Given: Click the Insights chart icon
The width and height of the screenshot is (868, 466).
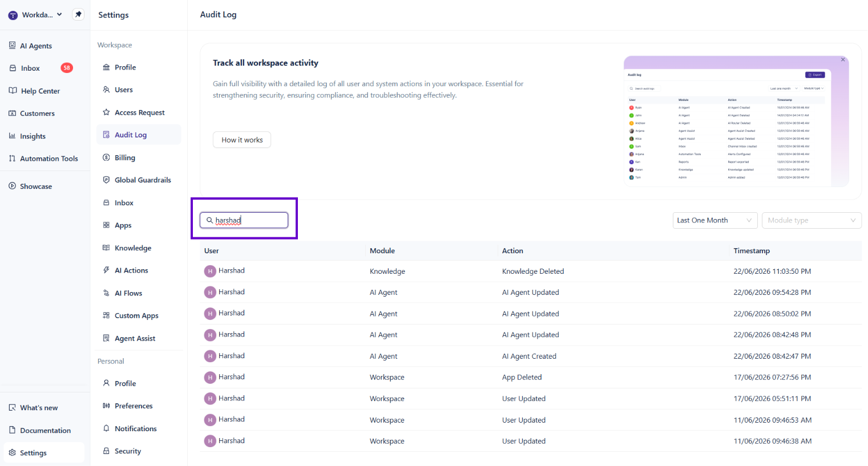Looking at the screenshot, I should click(13, 136).
